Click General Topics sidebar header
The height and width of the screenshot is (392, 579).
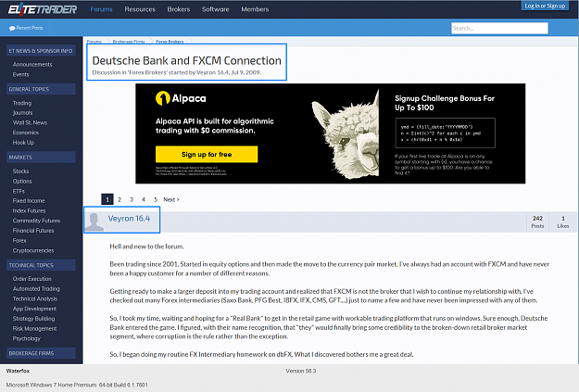pyautogui.click(x=41, y=89)
